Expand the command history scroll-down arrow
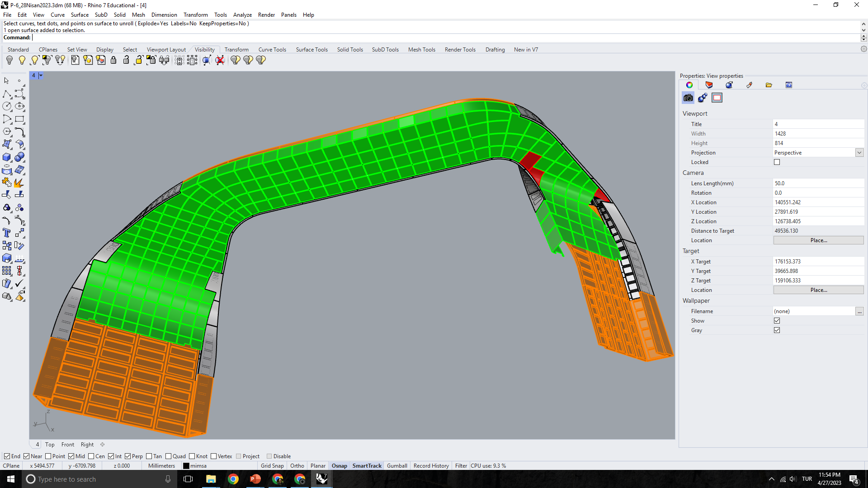Screen dimensions: 868x488 coord(863,31)
